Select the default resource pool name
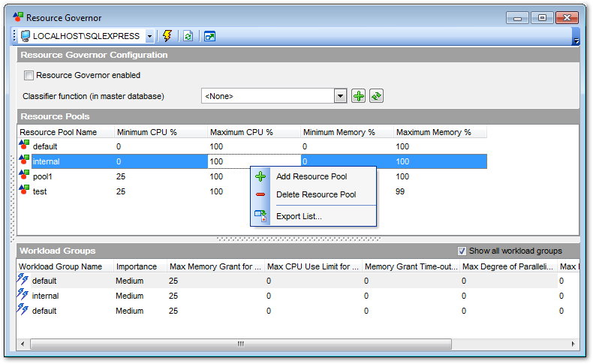Viewport: 593px width, 364px height. click(45, 146)
